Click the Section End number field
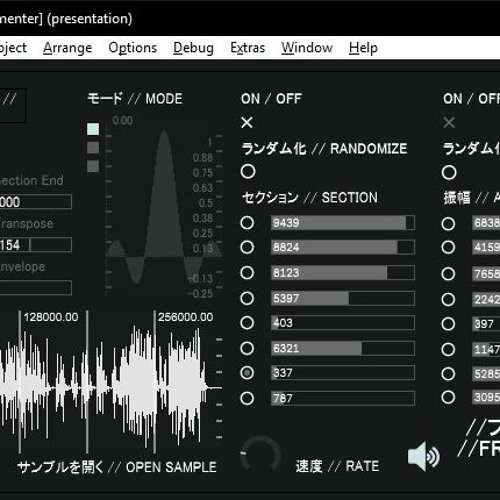The height and width of the screenshot is (500, 500). 36,202
